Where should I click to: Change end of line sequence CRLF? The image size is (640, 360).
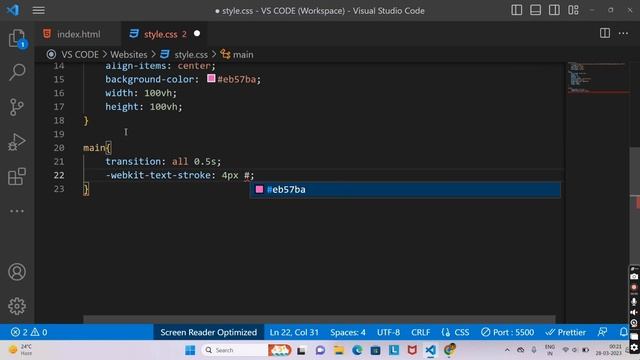coord(420,332)
